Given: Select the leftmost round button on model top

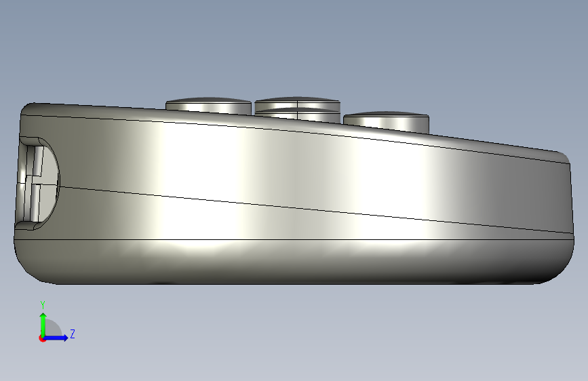Looking at the screenshot, I should pyautogui.click(x=208, y=106).
